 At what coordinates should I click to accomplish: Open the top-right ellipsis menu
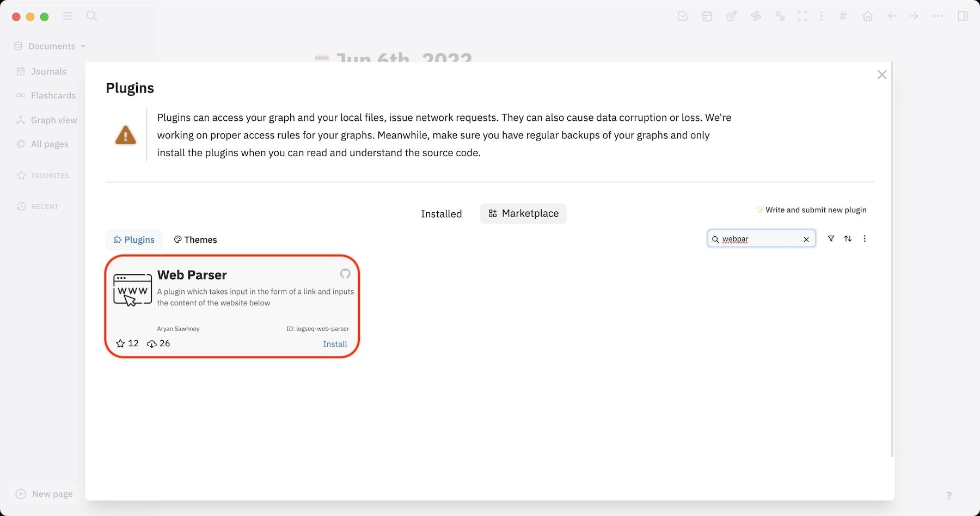pyautogui.click(x=938, y=16)
